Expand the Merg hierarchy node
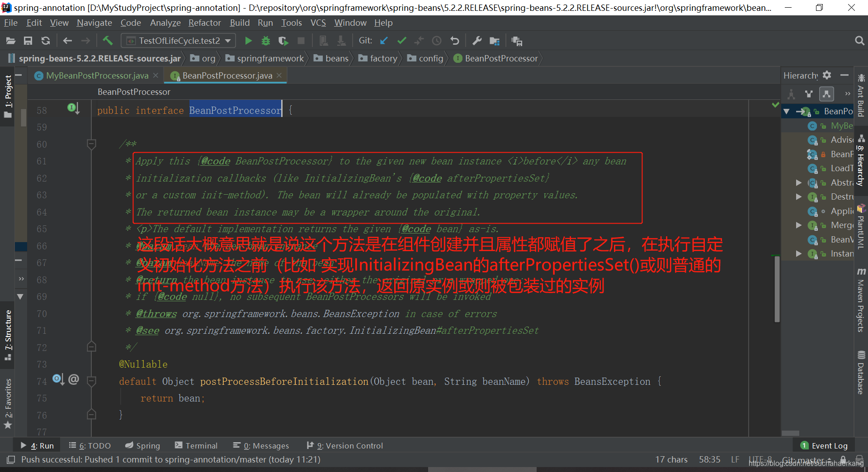868x472 pixels. (799, 225)
